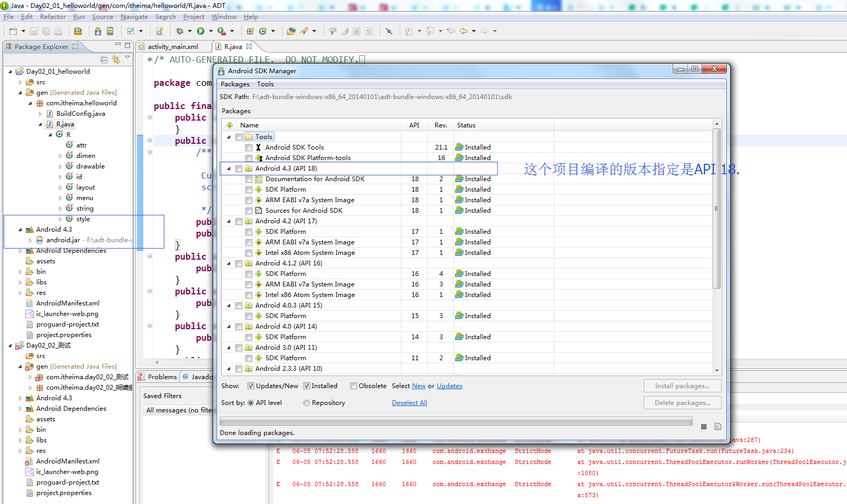Image resolution: width=847 pixels, height=504 pixels.
Task: Open the Run button dropdown arrow
Action: (x=211, y=31)
